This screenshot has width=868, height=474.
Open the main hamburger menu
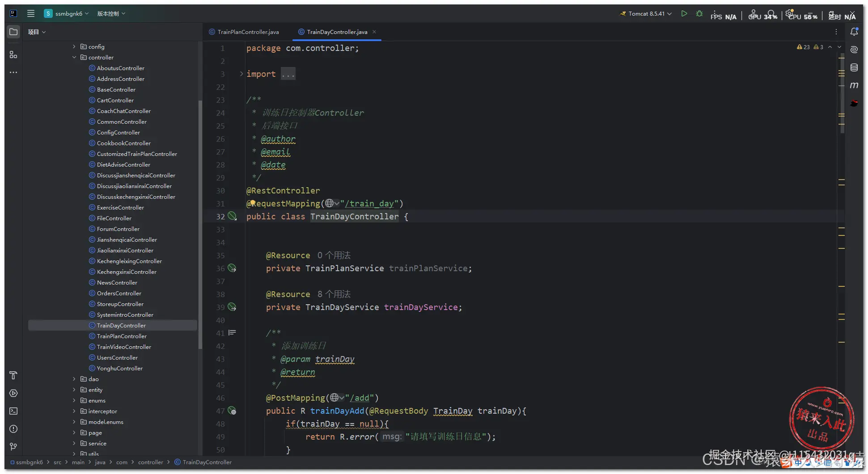click(31, 13)
